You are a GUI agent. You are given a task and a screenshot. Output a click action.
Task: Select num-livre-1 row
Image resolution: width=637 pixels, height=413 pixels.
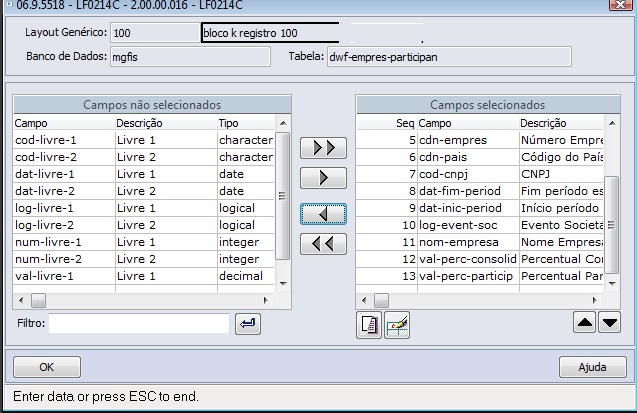tap(144, 242)
